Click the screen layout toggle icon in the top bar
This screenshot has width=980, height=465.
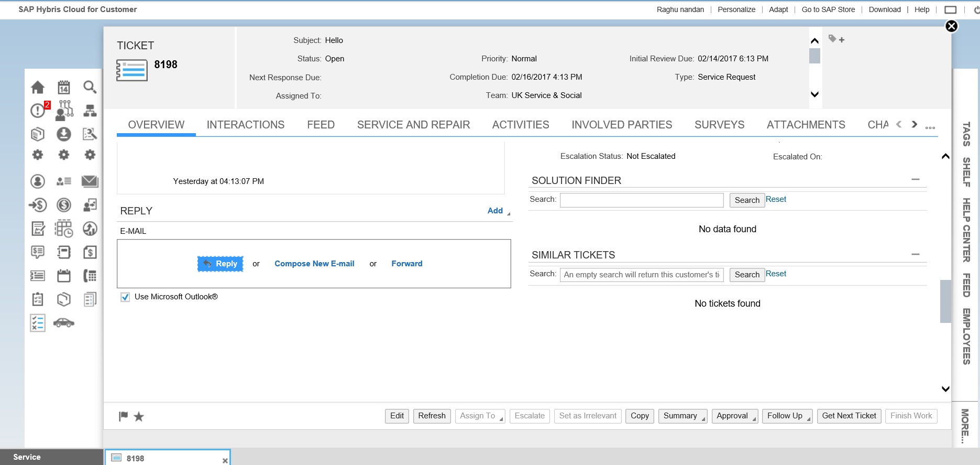point(951,9)
